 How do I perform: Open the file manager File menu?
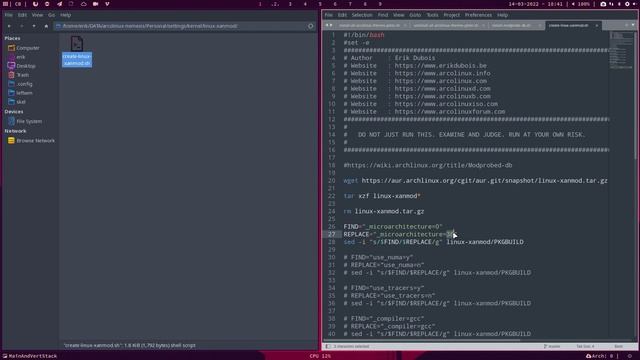[9, 15]
